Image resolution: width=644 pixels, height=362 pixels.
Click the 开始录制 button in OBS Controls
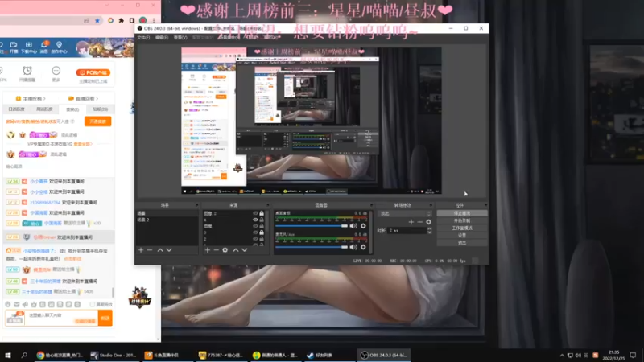[462, 220]
